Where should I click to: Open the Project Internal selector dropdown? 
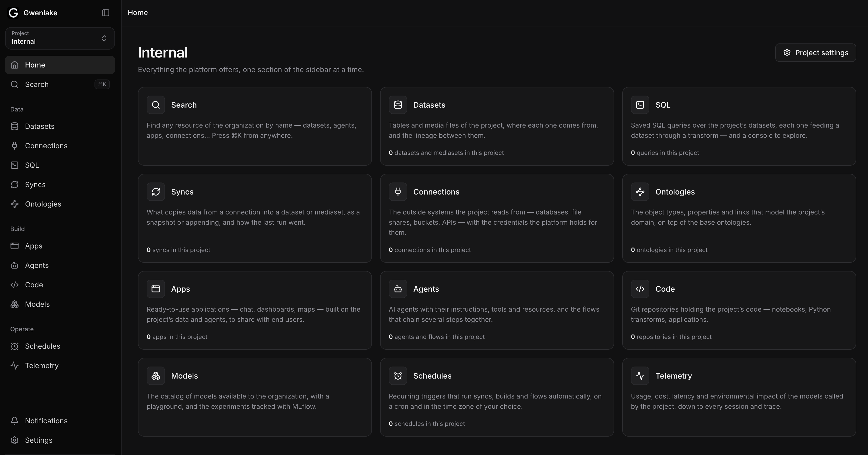[x=60, y=38]
